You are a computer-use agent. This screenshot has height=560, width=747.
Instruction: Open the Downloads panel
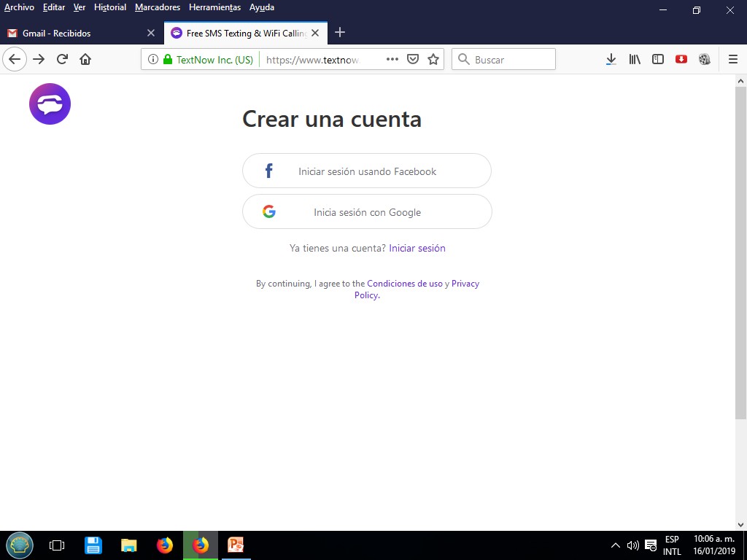611,59
